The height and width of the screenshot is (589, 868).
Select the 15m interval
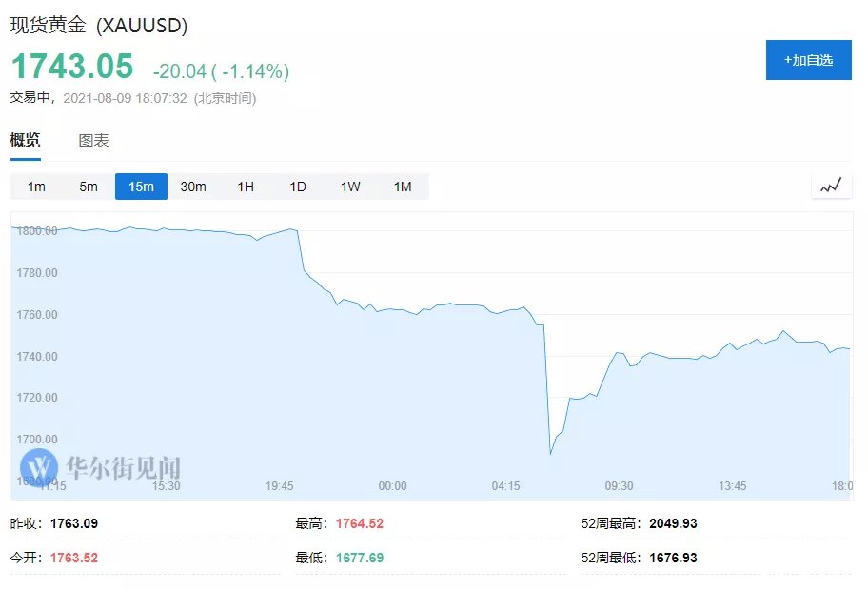[141, 187]
